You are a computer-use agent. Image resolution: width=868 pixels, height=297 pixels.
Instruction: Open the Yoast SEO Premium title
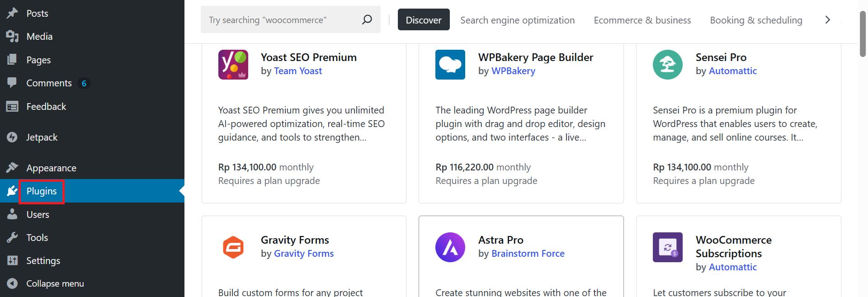[309, 57]
